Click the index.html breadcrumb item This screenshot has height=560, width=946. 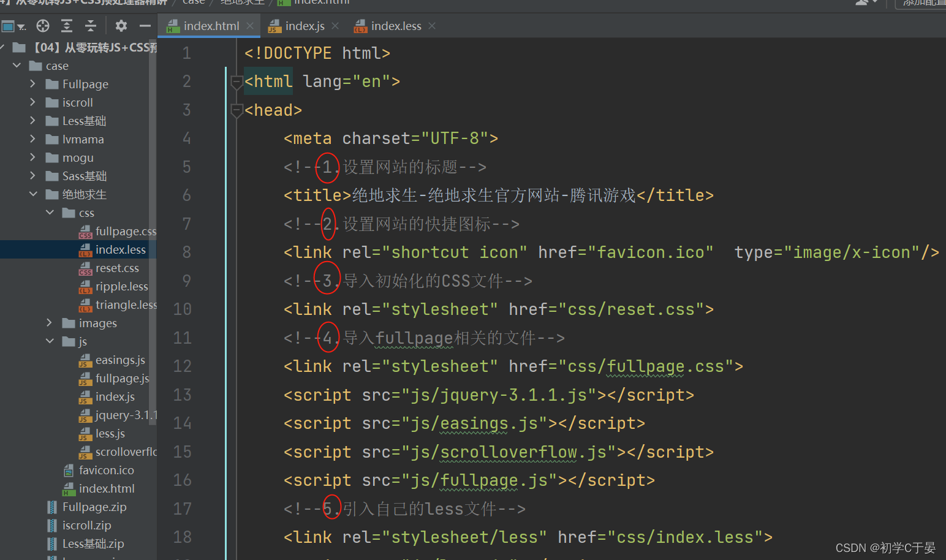click(314, 2)
